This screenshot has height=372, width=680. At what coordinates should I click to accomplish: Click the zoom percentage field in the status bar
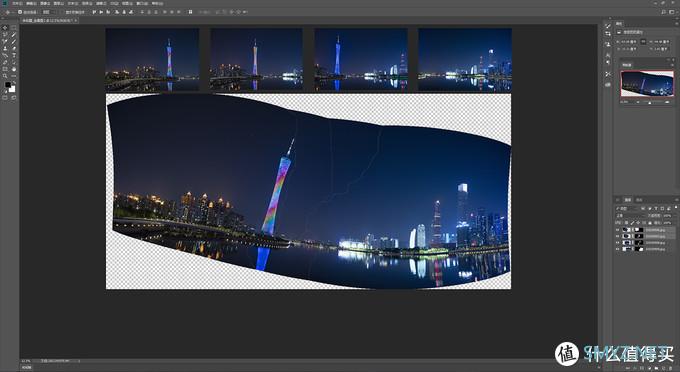coord(26,361)
